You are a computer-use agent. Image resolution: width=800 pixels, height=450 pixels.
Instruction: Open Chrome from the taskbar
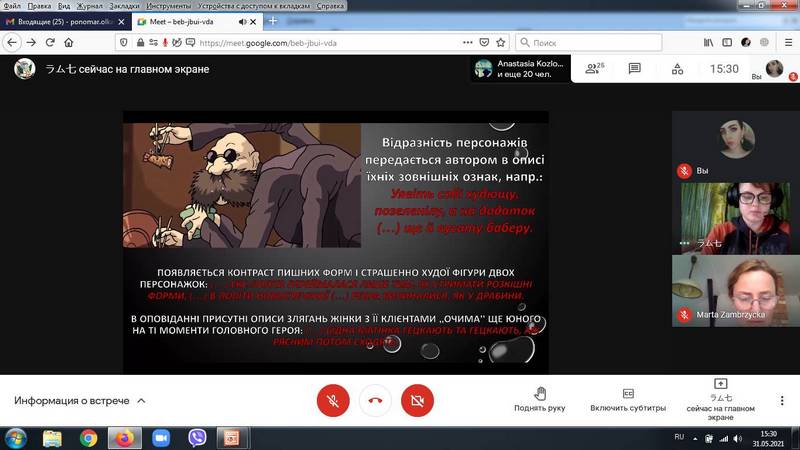88,438
